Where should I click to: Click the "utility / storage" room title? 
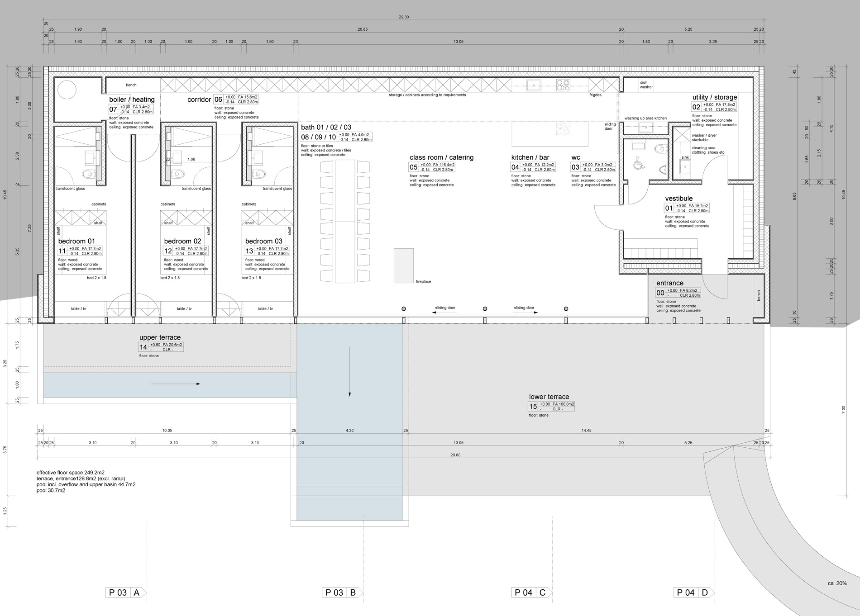(x=714, y=97)
